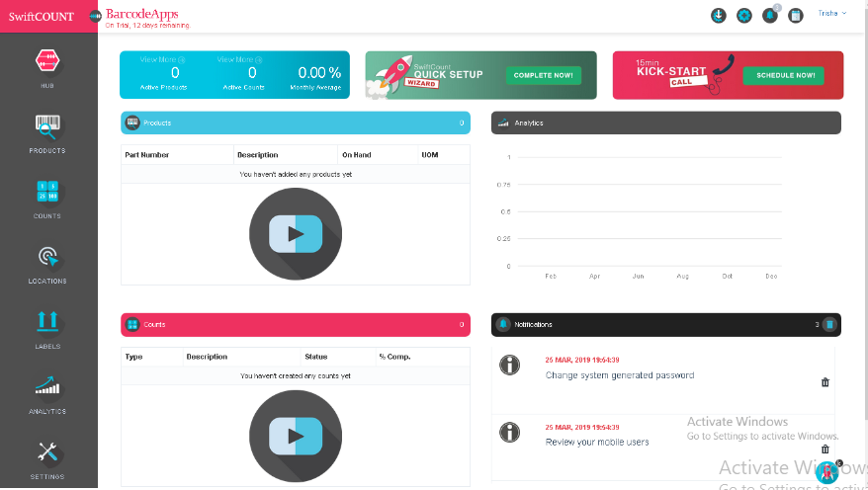Click the calendar icon in top bar

pyautogui.click(x=796, y=16)
